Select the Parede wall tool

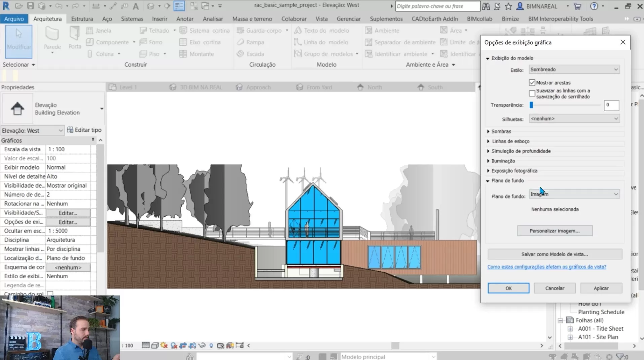[x=52, y=40]
